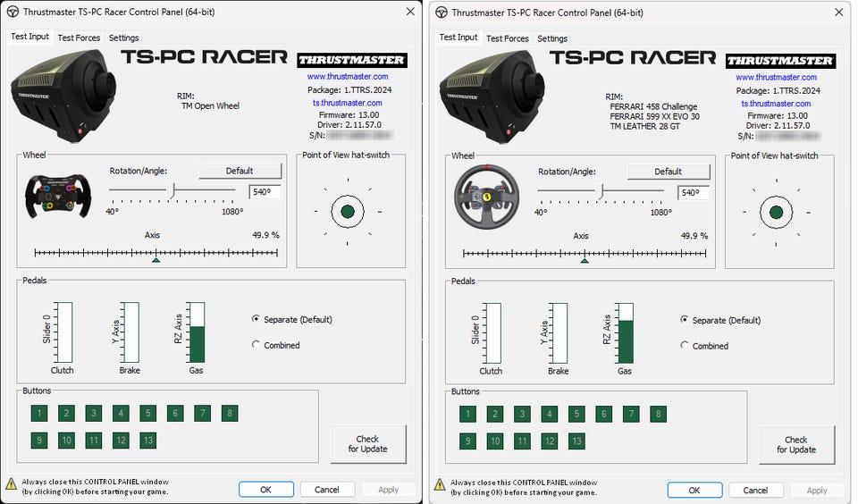Click the Ferrari round wheel rim thumbnail
Viewport: 858px width, 504px height.
coord(486,197)
